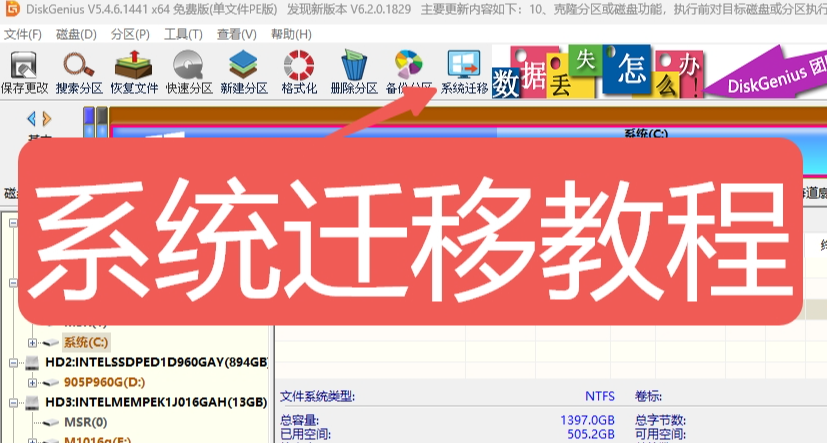Click the 卷标 label
Screen dimensions: 827x443
click(x=648, y=396)
